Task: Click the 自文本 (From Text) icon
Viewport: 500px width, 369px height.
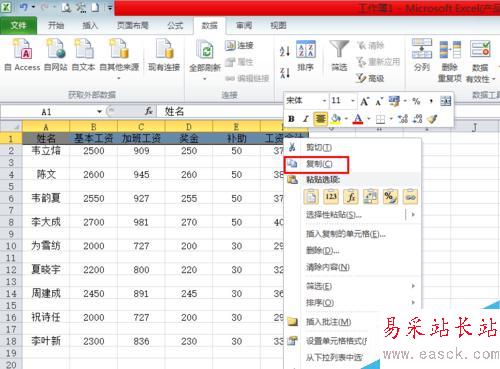Action: [84, 49]
